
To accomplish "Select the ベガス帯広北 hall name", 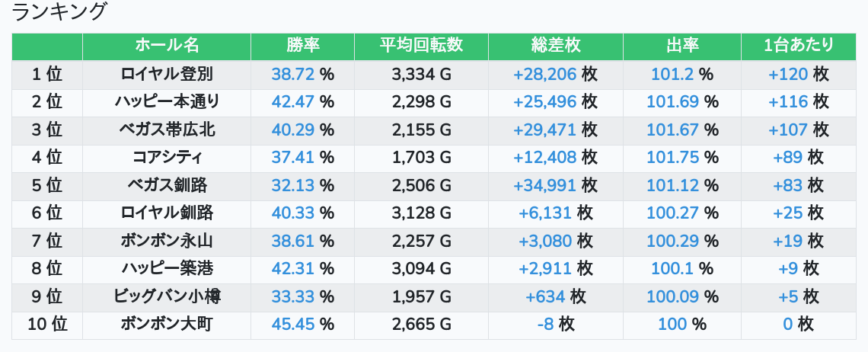I will (x=167, y=130).
